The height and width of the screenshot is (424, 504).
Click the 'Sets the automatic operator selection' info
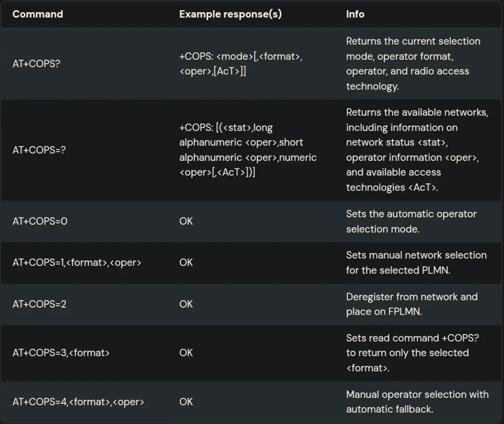411,221
